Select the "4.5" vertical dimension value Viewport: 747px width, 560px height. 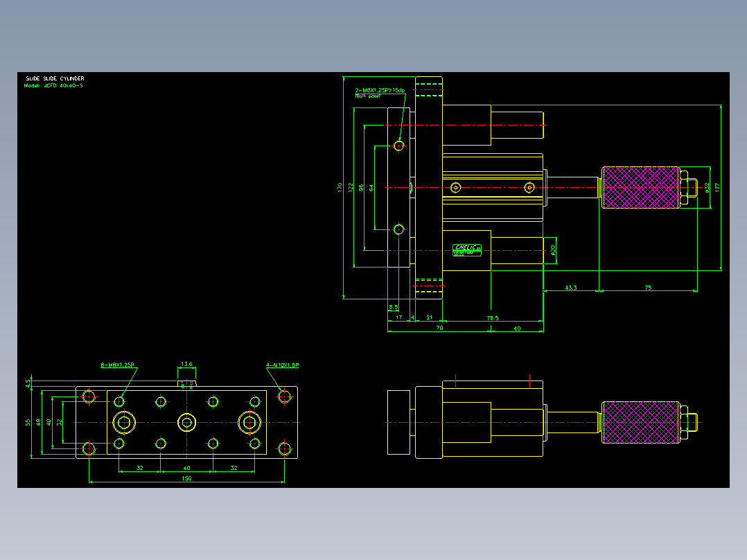click(x=28, y=383)
